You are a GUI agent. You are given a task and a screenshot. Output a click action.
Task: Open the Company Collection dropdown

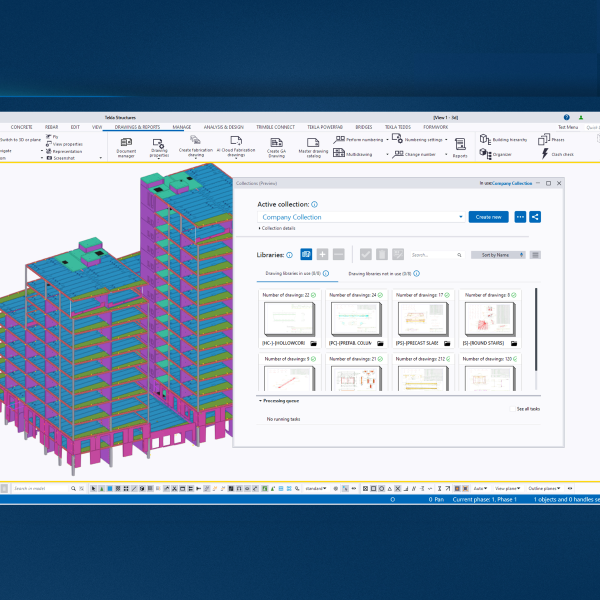361,217
